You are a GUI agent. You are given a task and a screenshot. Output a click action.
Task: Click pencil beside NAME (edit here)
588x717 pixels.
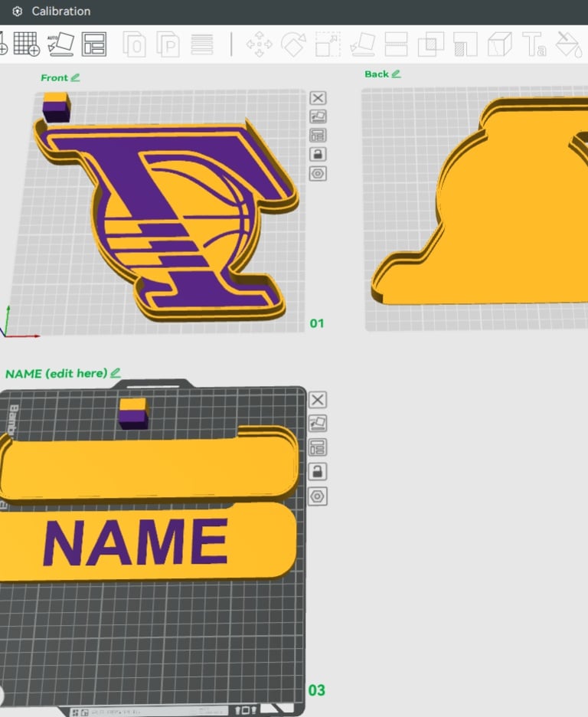tap(116, 373)
